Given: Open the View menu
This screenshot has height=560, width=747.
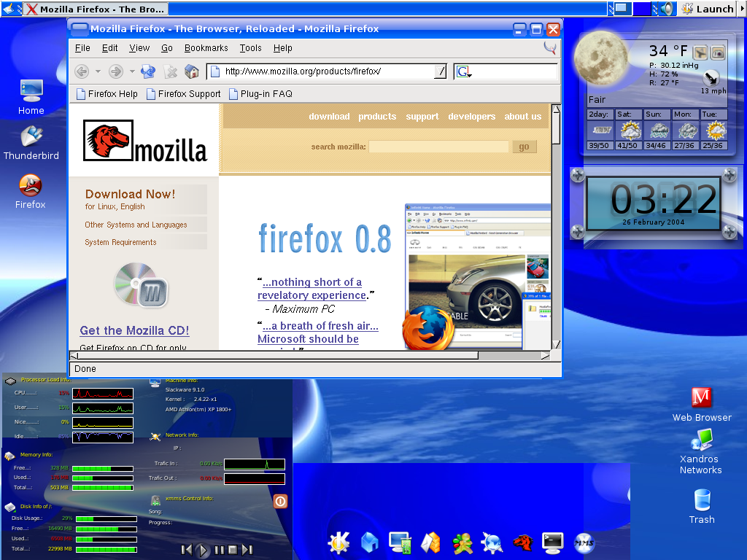Looking at the screenshot, I should point(139,48).
